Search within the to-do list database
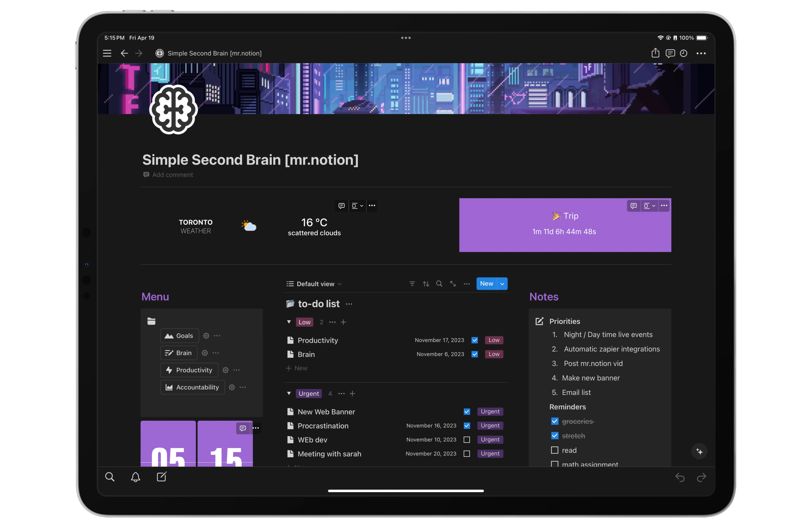The image size is (812, 528). [439, 284]
